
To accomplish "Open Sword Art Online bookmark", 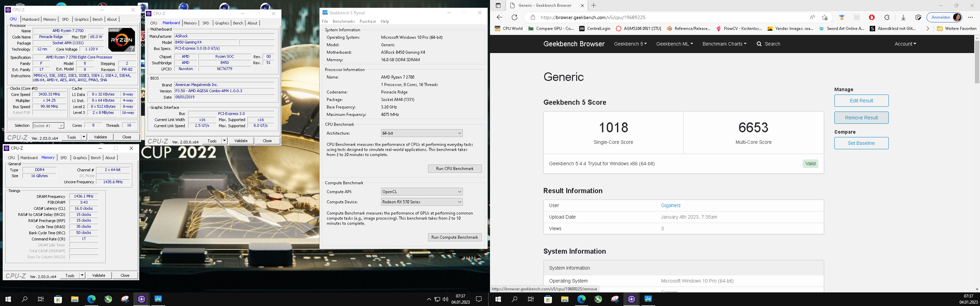I will click(842, 29).
